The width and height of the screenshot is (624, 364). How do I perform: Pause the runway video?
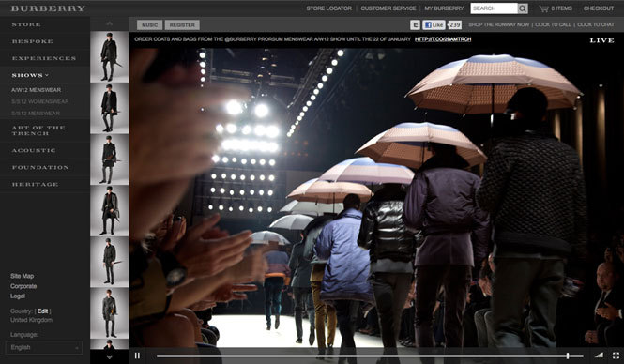(137, 356)
